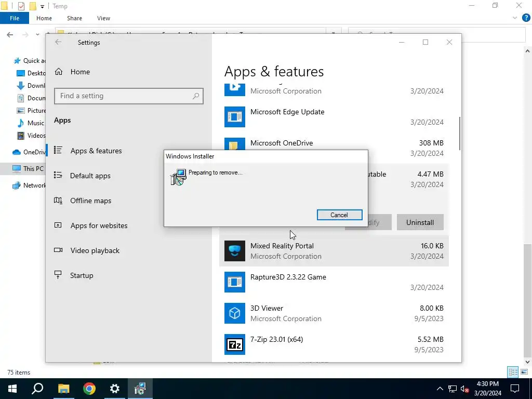
Task: Open the View ribbon tab in File Explorer
Action: 103,18
